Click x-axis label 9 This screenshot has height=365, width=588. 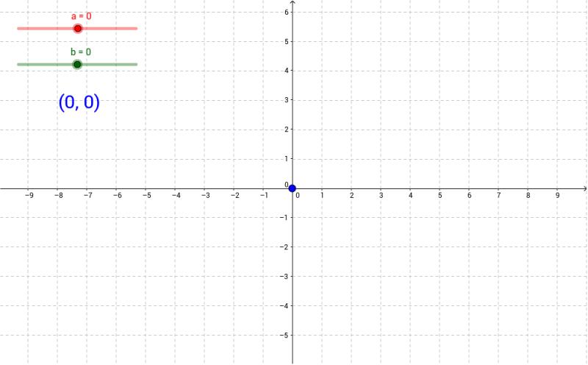click(x=558, y=195)
